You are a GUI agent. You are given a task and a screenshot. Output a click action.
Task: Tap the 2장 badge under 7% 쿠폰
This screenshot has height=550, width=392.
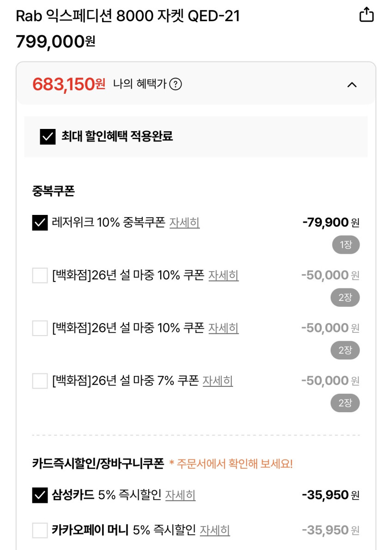pos(345,403)
